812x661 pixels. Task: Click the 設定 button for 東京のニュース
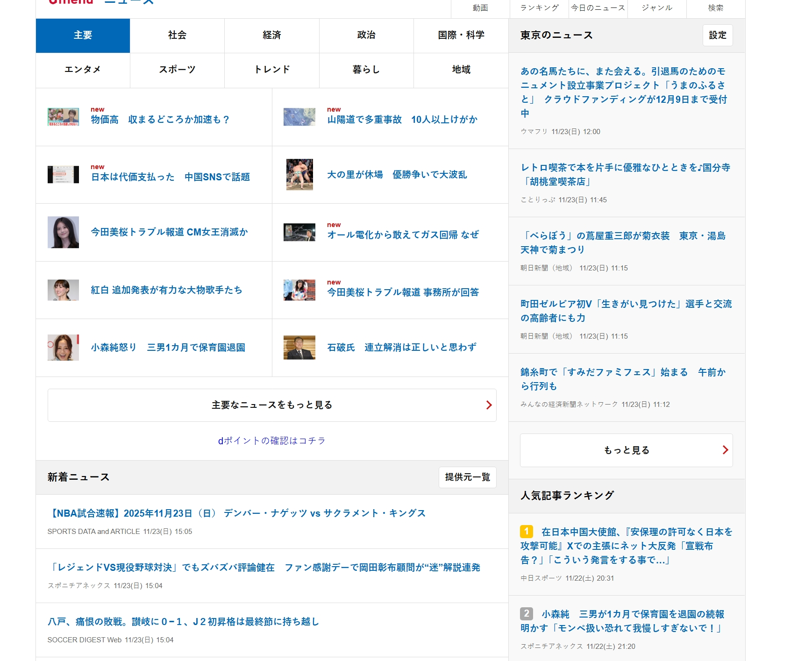pyautogui.click(x=718, y=35)
